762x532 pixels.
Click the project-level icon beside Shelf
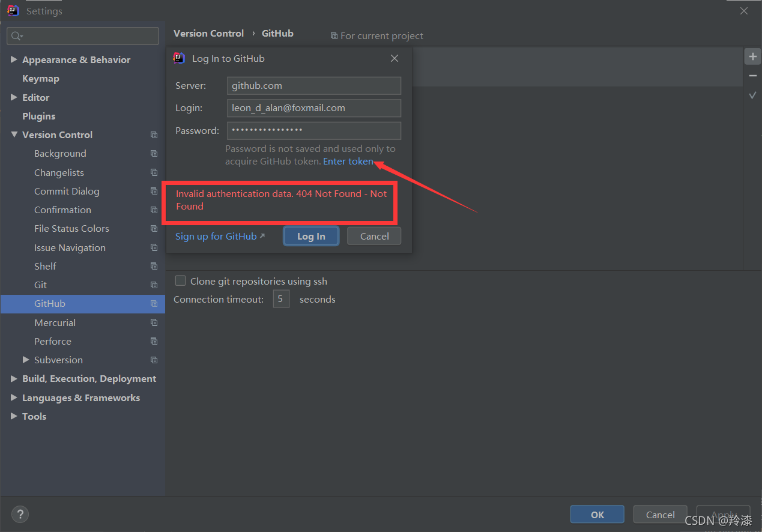tap(154, 266)
